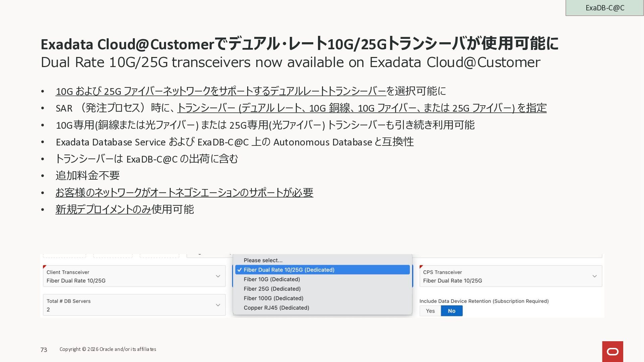The height and width of the screenshot is (362, 644).
Task: Choose Copper RJ45 (Dedicated) option
Action: (276, 308)
